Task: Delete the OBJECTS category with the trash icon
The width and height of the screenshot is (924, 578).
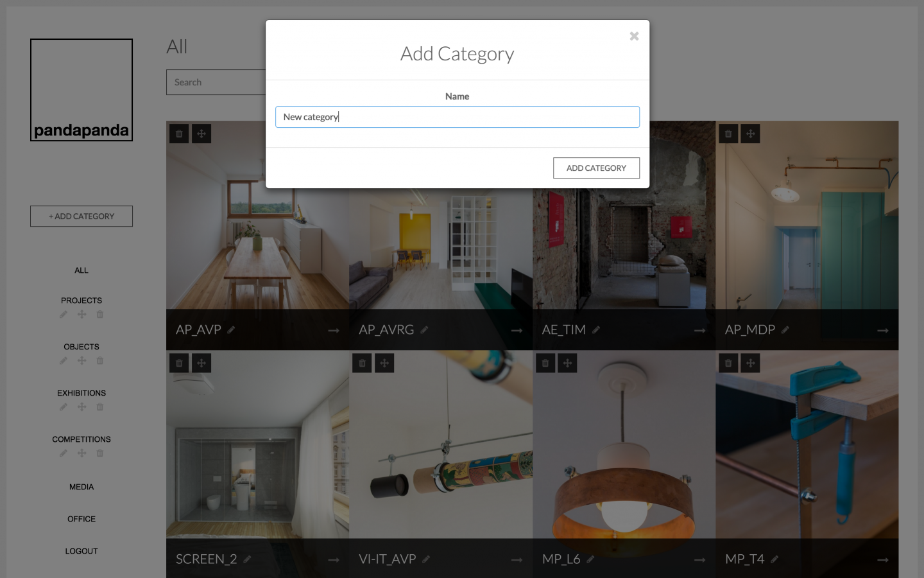Action: (99, 361)
